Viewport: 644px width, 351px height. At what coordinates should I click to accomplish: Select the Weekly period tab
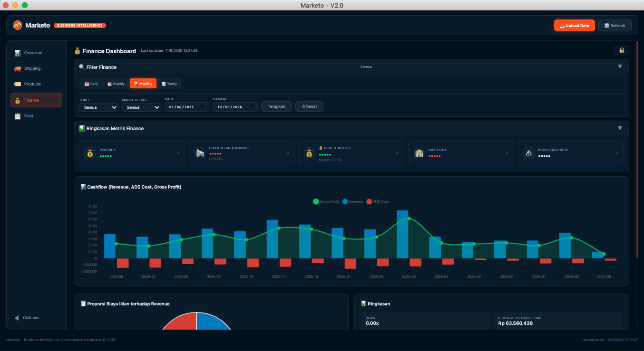point(116,84)
